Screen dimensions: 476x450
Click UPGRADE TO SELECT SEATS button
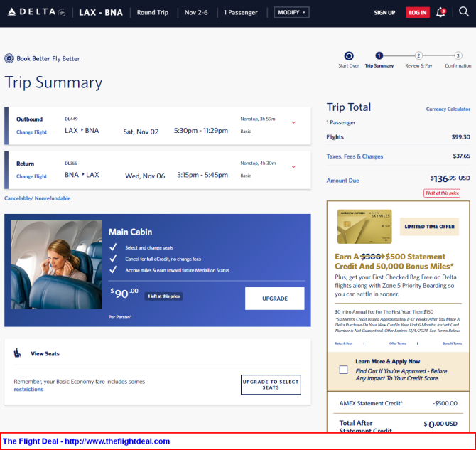pos(271,385)
